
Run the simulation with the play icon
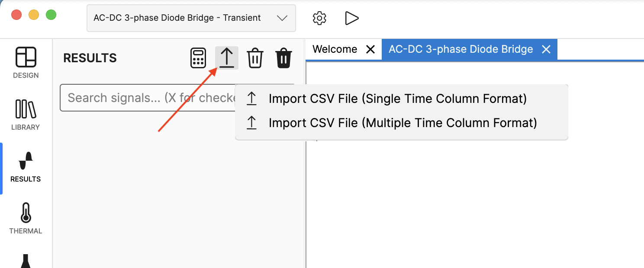(x=352, y=18)
